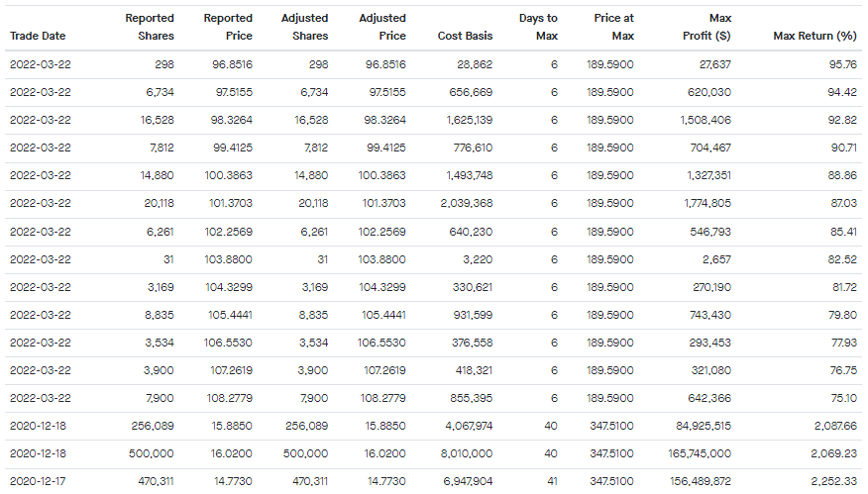The height and width of the screenshot is (494, 868).
Task: Click the Cost Basis column header
Action: click(x=465, y=36)
